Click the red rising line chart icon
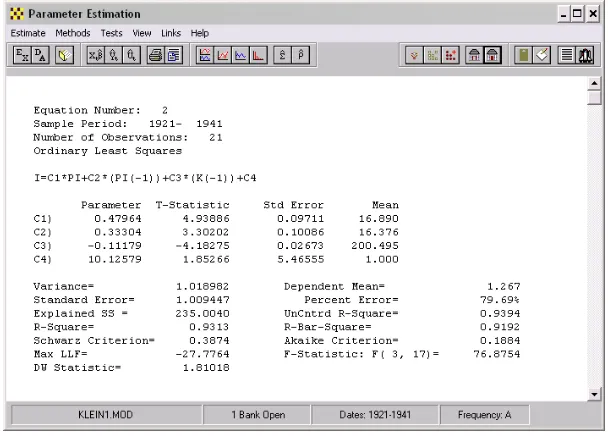The height and width of the screenshot is (436, 608). point(223,55)
